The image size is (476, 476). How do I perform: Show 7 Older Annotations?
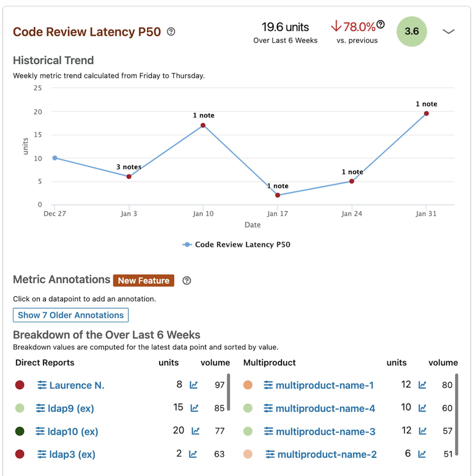[71, 315]
